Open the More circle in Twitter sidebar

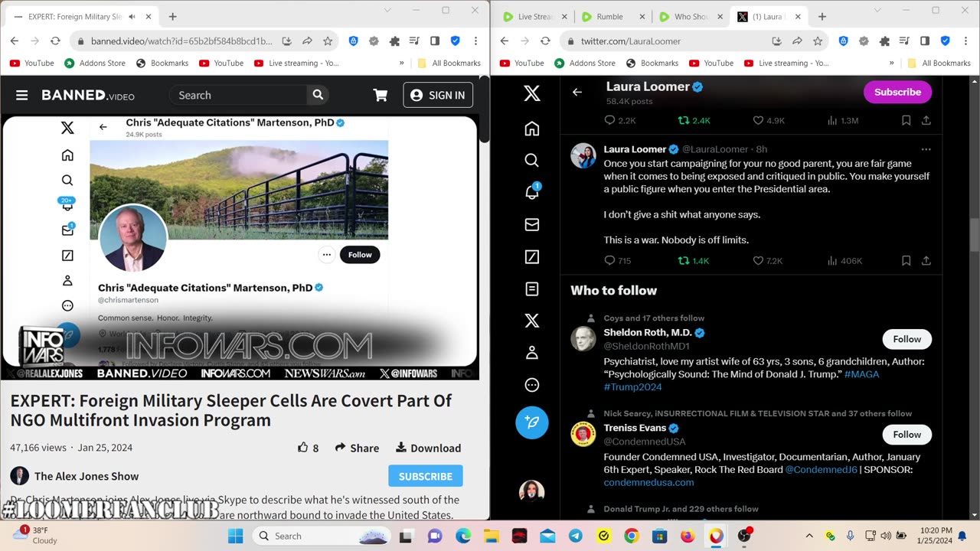tap(532, 385)
